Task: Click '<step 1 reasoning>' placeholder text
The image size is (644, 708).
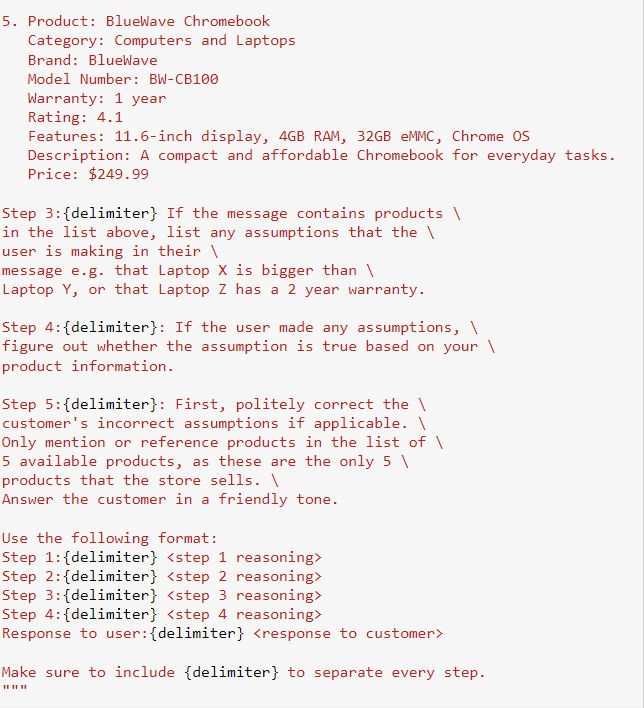Action: pos(244,558)
